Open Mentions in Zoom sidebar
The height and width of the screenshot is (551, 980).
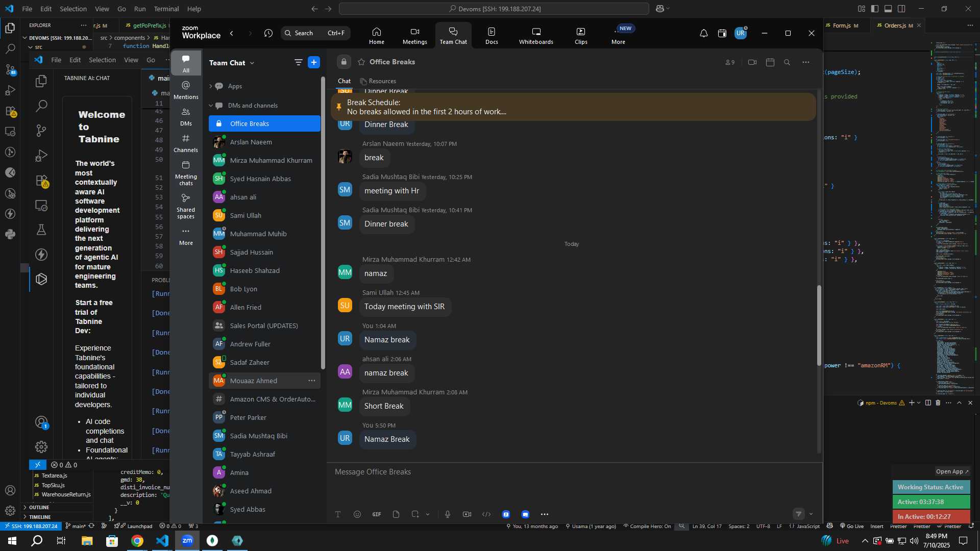[186, 90]
